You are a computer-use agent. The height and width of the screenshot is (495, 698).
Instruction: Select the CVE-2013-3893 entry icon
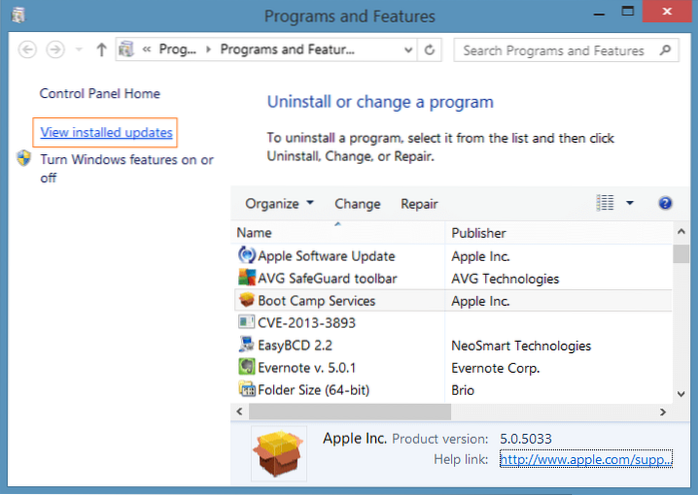(x=247, y=322)
